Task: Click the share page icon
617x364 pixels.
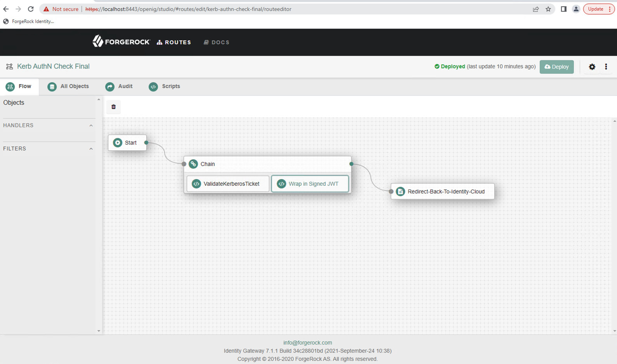Action: [536, 9]
